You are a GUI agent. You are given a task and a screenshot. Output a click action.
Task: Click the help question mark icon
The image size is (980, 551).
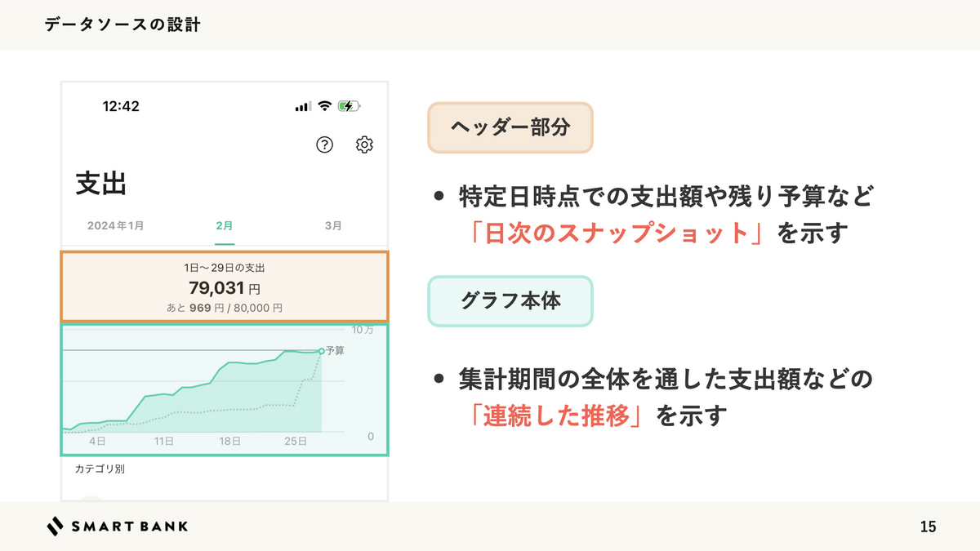point(325,145)
